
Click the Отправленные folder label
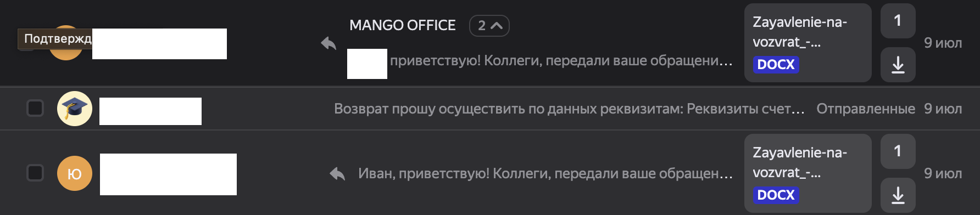pos(866,109)
